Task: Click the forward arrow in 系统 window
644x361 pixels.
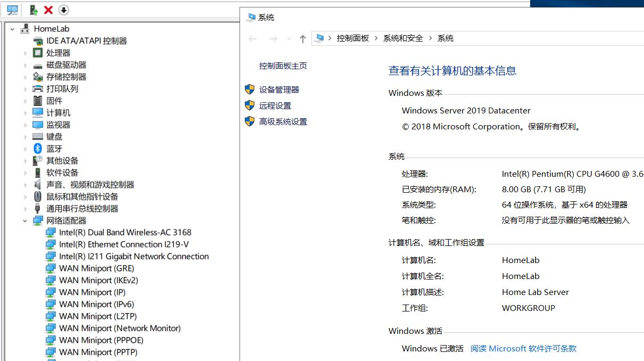Action: pos(273,38)
